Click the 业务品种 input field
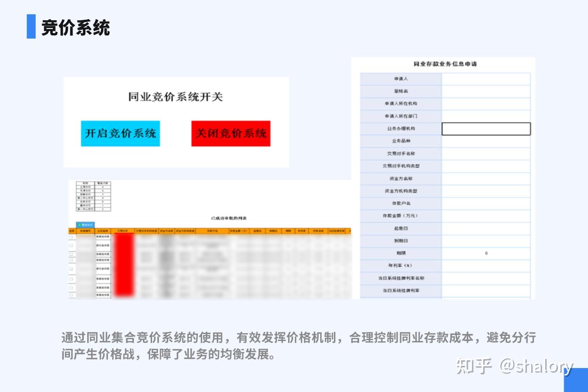This screenshot has width=588, height=392. pos(486,141)
